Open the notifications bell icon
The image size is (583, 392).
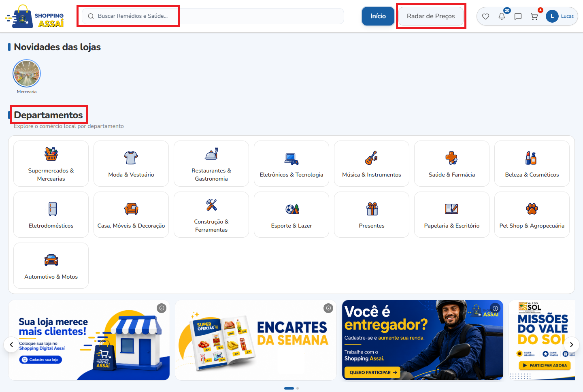pyautogui.click(x=502, y=17)
